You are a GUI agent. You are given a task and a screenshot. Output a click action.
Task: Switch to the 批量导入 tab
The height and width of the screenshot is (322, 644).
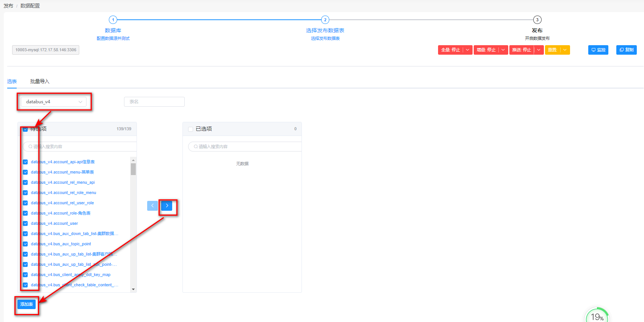coord(40,81)
